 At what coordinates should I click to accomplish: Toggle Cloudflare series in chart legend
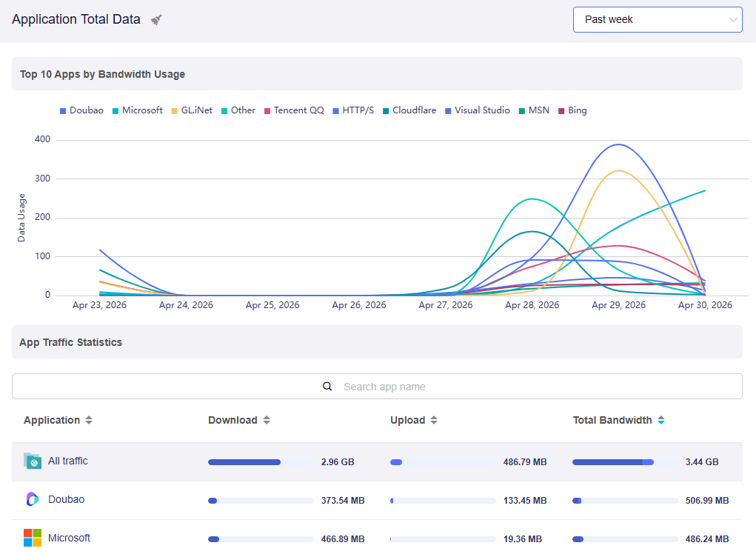pyautogui.click(x=409, y=110)
